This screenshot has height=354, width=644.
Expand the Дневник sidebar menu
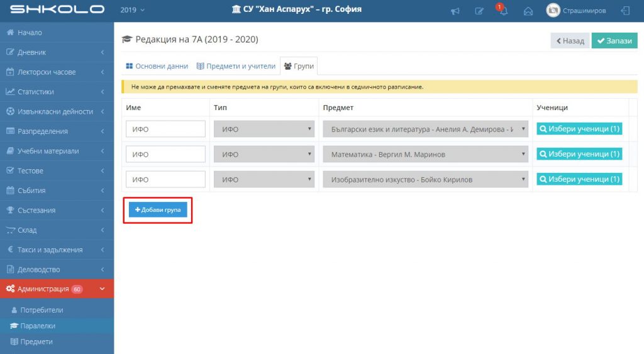57,52
